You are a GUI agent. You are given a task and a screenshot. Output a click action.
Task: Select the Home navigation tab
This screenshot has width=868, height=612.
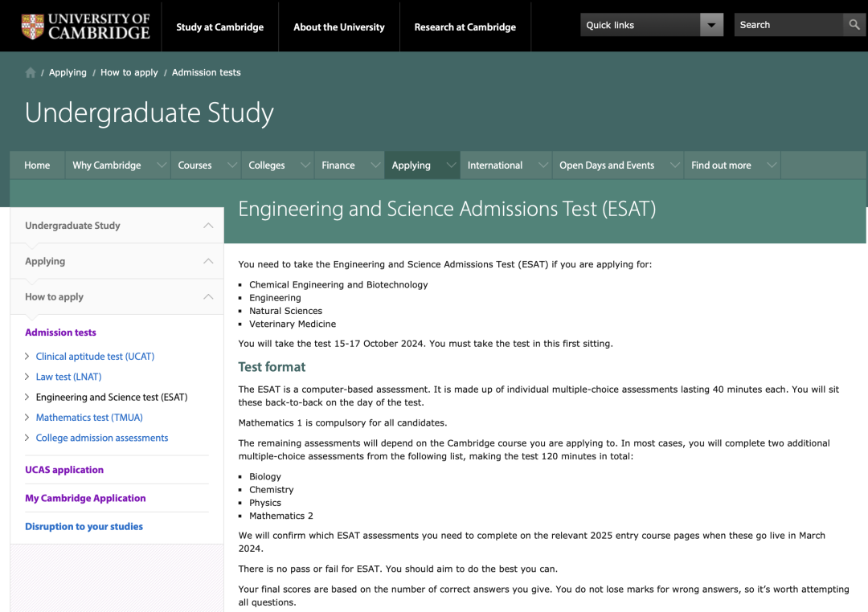[x=37, y=165]
